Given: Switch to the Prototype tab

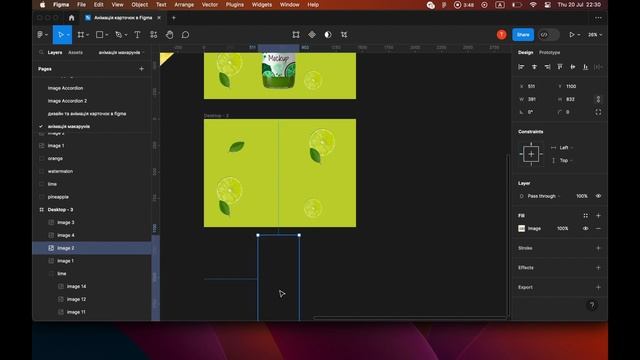Looking at the screenshot, I should click(x=549, y=52).
